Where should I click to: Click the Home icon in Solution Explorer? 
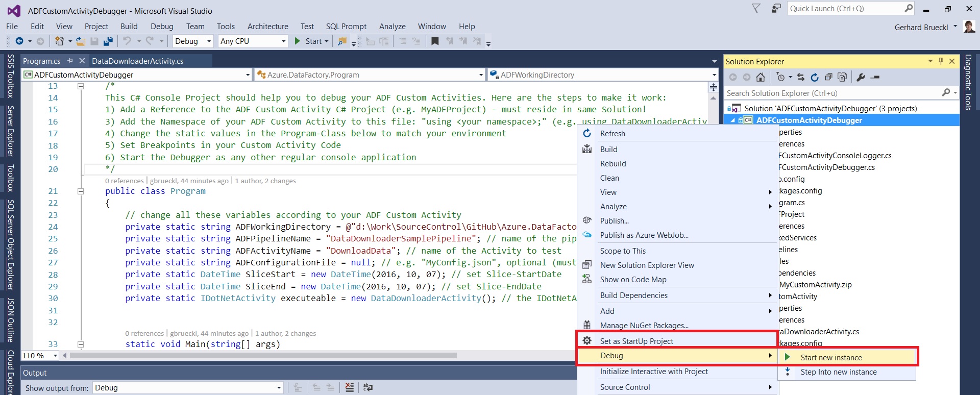pos(761,77)
